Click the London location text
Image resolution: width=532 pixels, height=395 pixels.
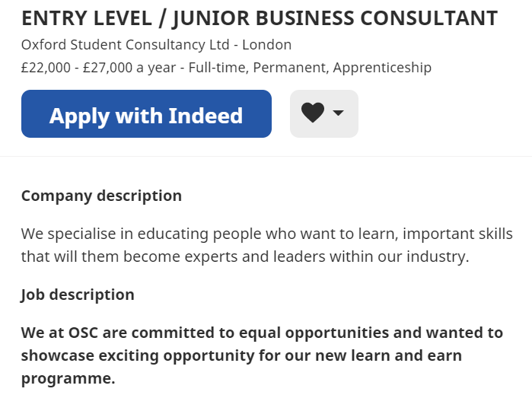[x=266, y=45]
